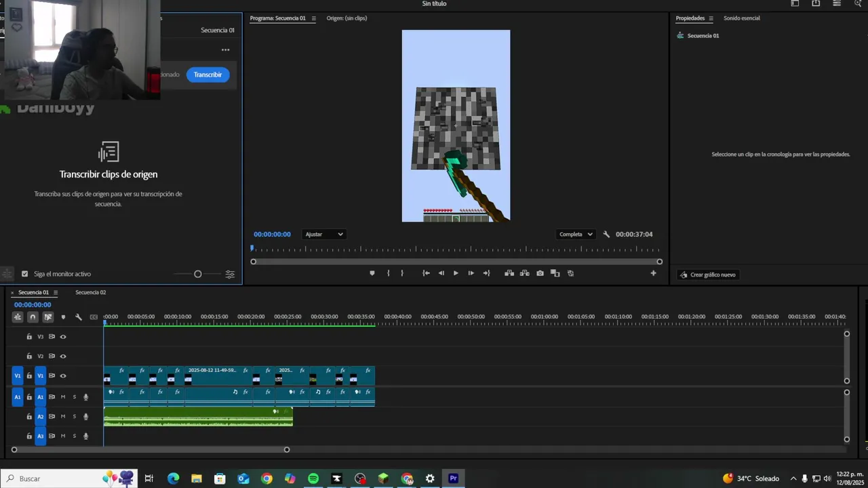Open Spotify from the taskbar
868x488 pixels.
point(313,479)
